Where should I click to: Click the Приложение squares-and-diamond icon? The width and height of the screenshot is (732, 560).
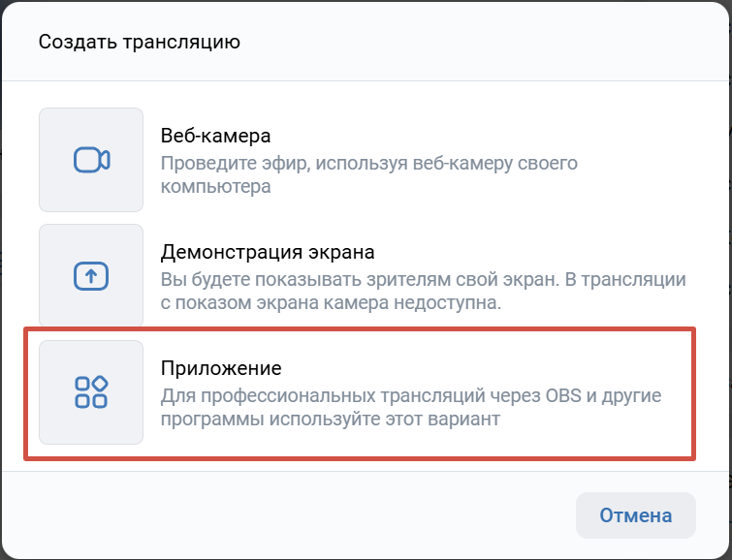tap(91, 392)
